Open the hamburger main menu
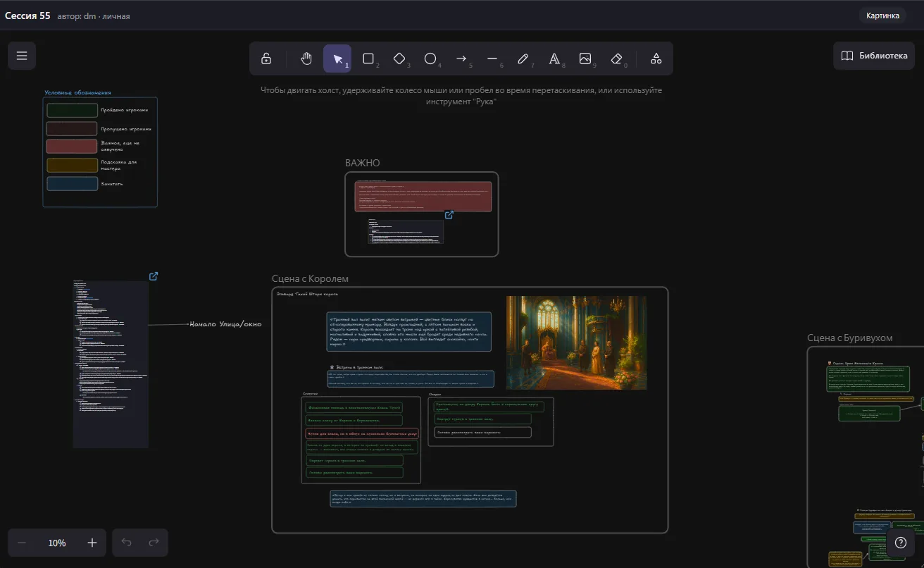 tap(22, 56)
